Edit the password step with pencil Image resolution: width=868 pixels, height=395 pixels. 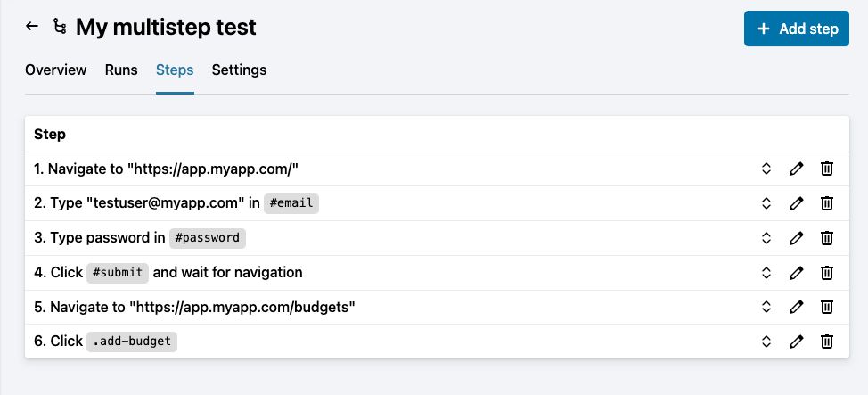(x=797, y=238)
